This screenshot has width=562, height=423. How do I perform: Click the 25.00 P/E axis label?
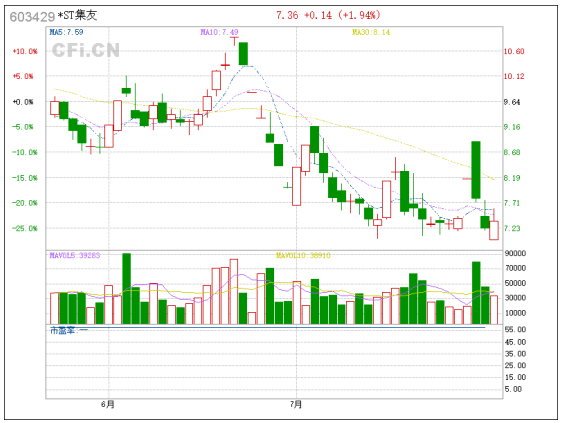tap(515, 365)
